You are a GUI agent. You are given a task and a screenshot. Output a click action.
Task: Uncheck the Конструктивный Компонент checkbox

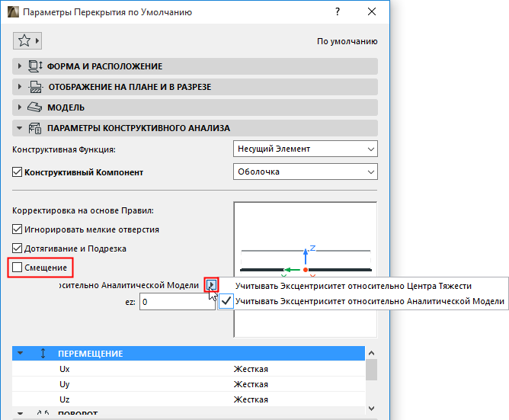17,172
